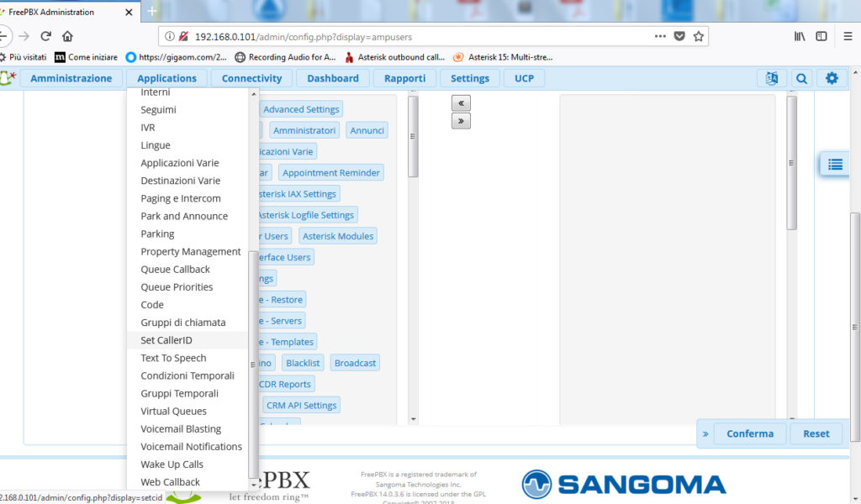Open the Amministrazione menu
Viewport: 861px width, 504px height.
71,78
